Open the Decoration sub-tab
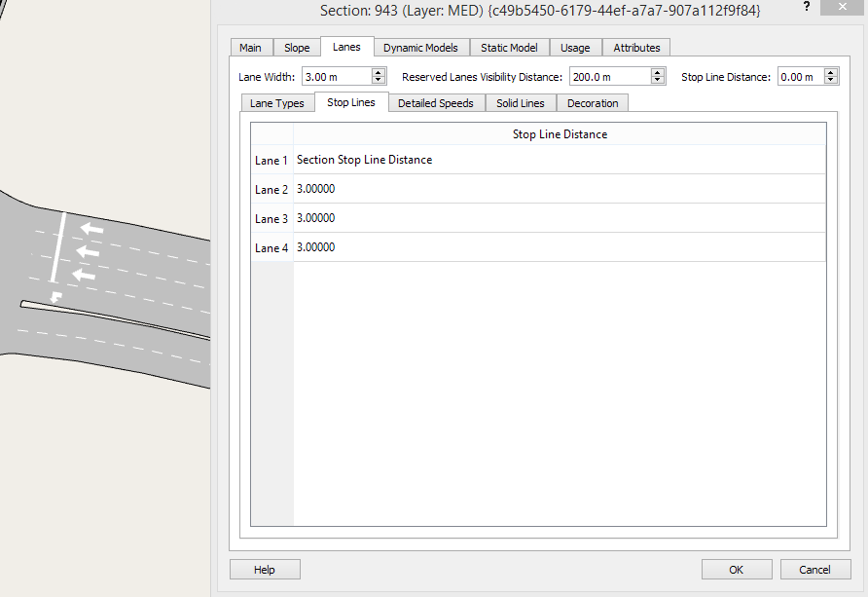The image size is (868, 597). 593,103
